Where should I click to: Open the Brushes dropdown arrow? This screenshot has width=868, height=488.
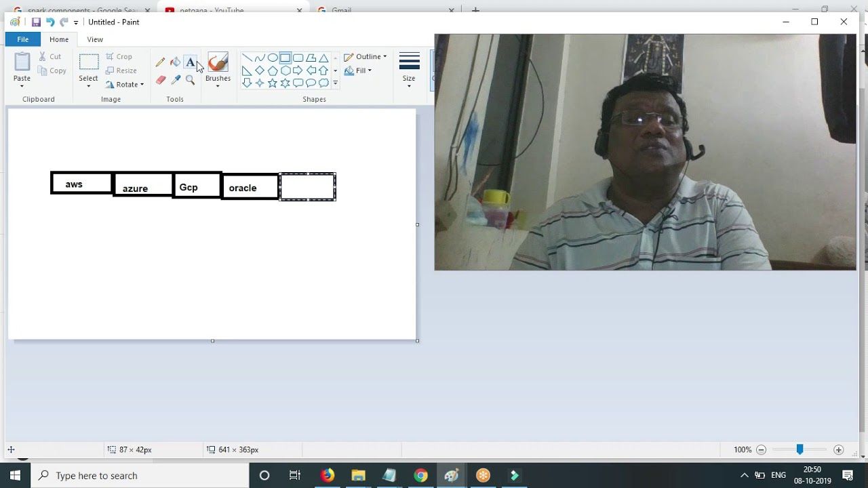[218, 86]
